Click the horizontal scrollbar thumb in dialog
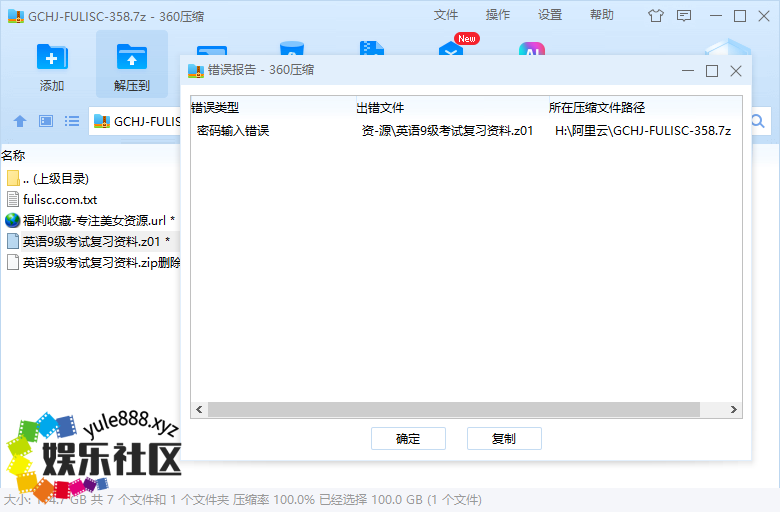 tap(454, 409)
